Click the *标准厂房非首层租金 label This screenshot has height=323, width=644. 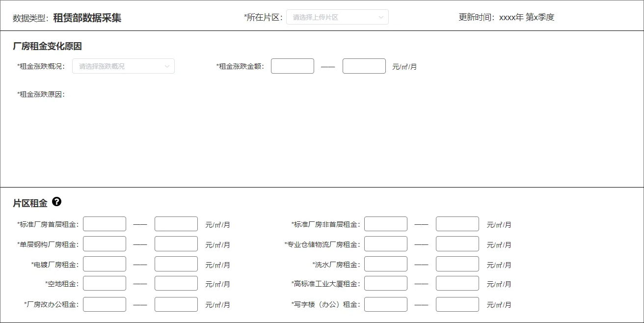[x=326, y=224]
